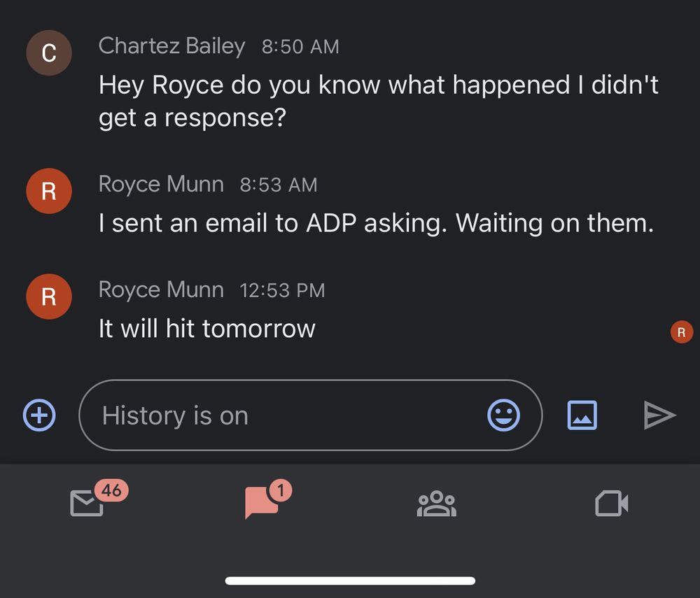Tap the 8:50 AM timestamp
Screen dimensions: 700x598
click(300, 47)
